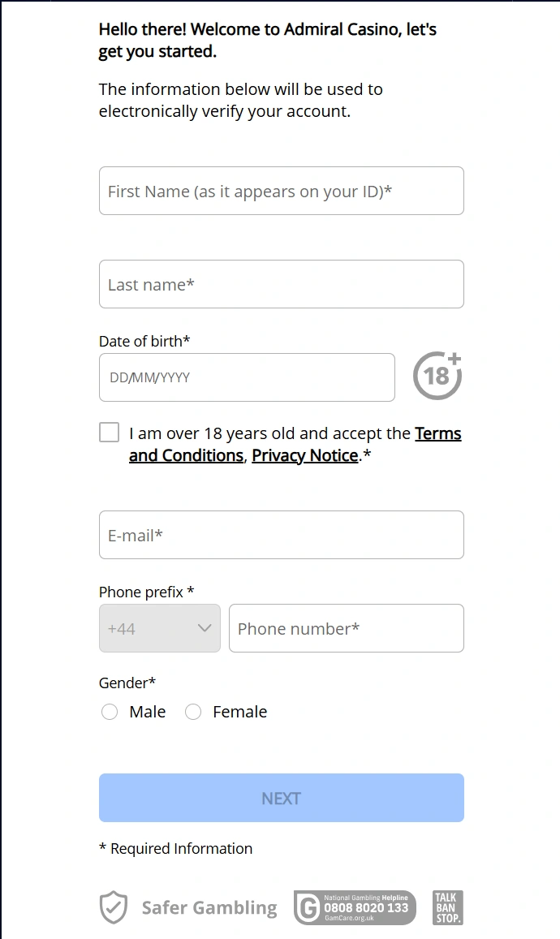
Task: Click the DD/MM/YYYY date of birth field
Action: [x=246, y=377]
